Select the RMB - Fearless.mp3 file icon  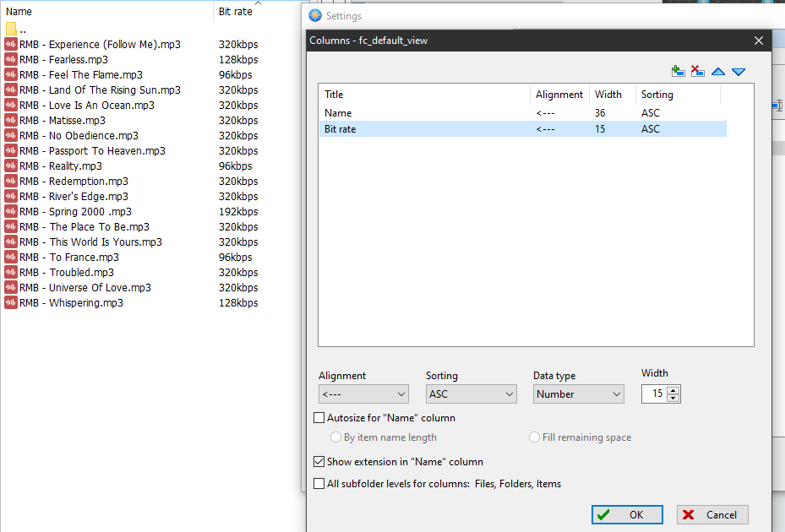11,60
